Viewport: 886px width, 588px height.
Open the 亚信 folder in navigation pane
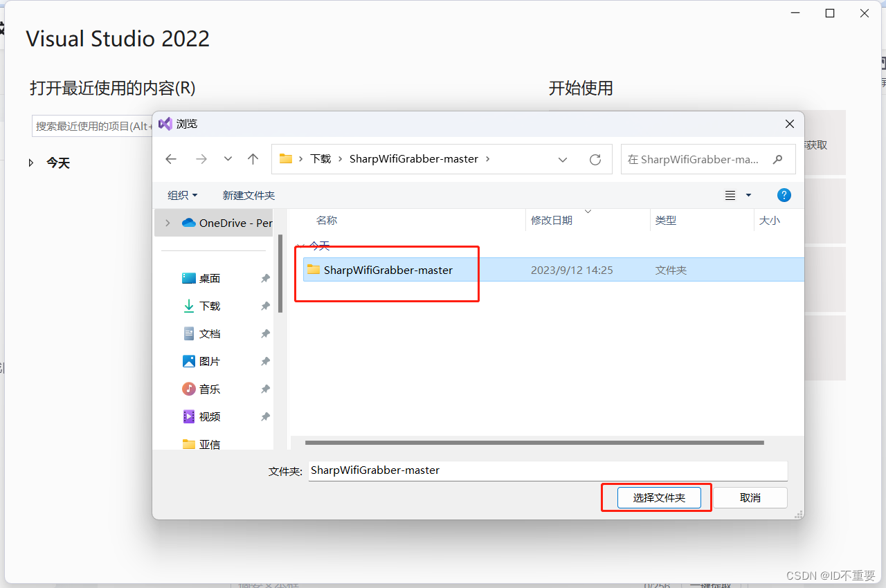coord(201,444)
